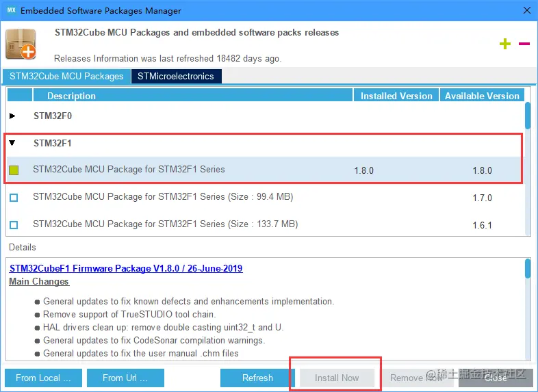Open the STMicroelectronics tab
Screen dimensions: 538x392
176,76
